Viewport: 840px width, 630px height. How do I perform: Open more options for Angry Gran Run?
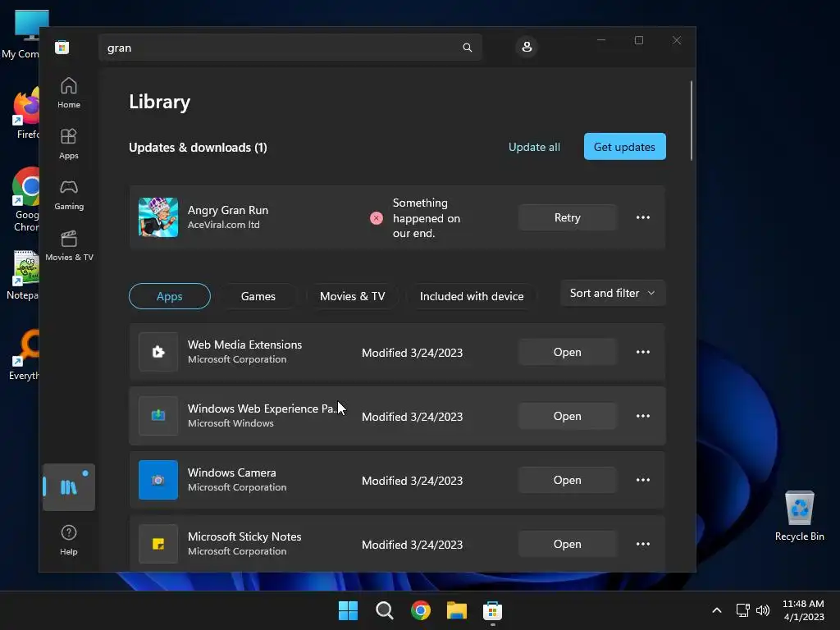point(643,217)
